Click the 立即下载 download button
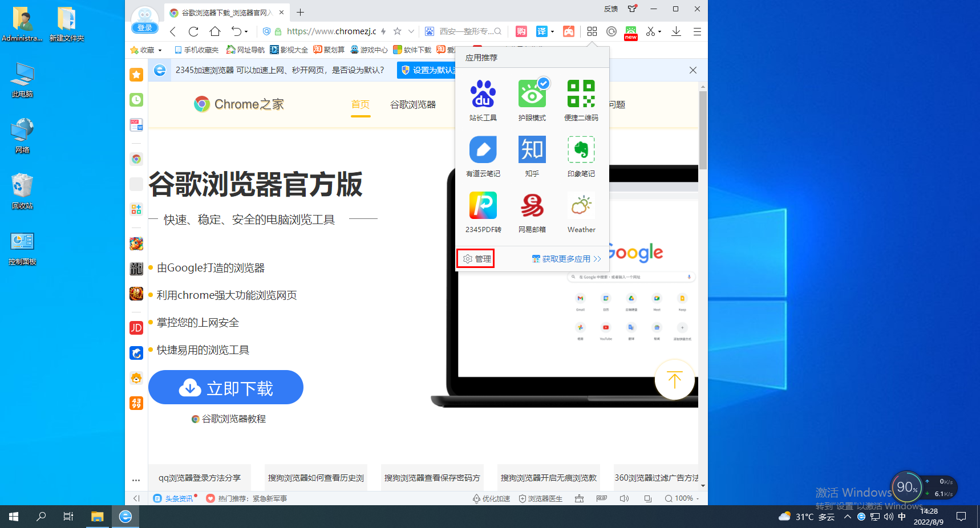The image size is (980, 528). click(226, 387)
